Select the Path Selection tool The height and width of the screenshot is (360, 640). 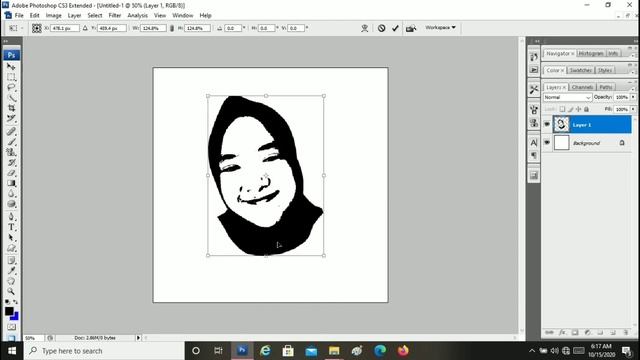point(11,238)
